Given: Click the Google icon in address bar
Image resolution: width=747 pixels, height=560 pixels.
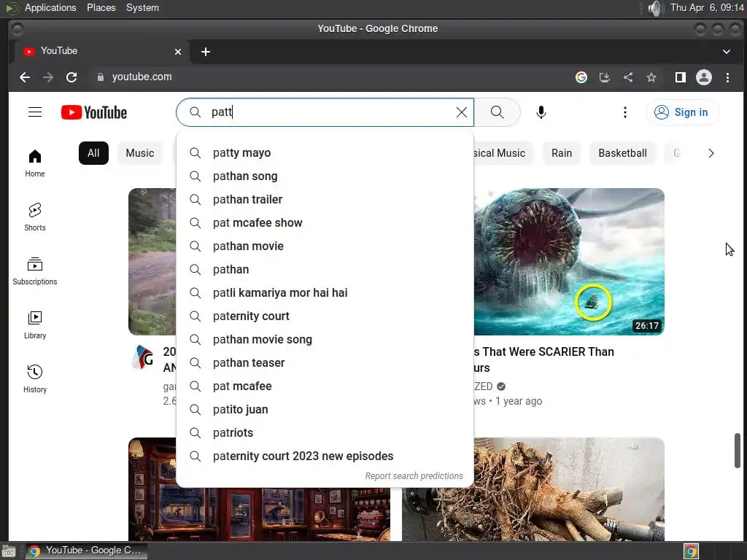Looking at the screenshot, I should (x=581, y=77).
